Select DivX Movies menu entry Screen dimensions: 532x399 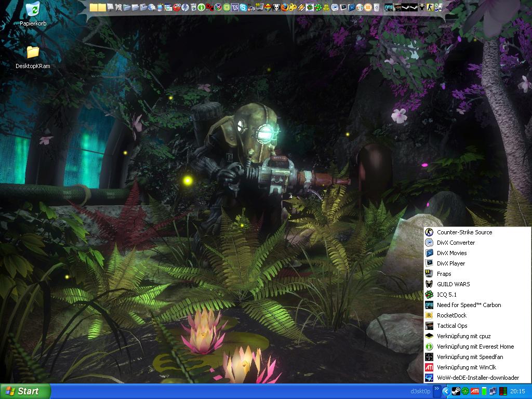point(477,253)
